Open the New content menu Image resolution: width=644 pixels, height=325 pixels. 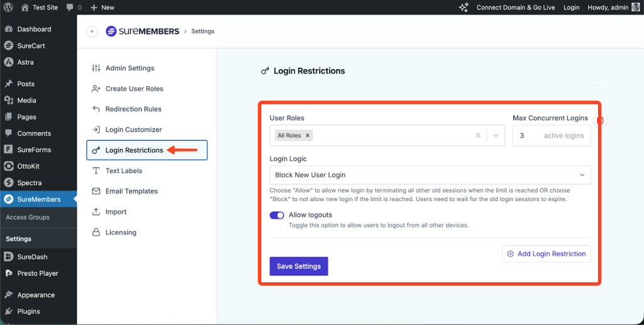click(102, 8)
